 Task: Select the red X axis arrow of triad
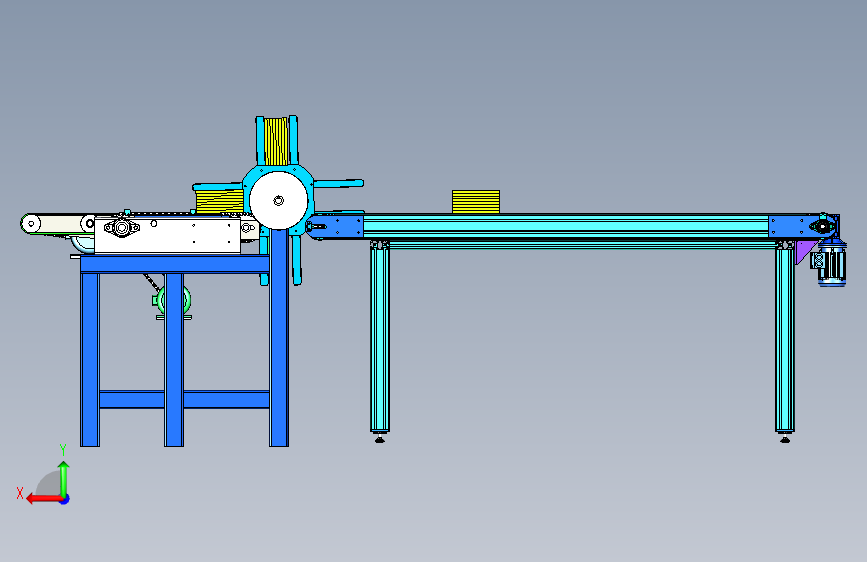coord(43,499)
